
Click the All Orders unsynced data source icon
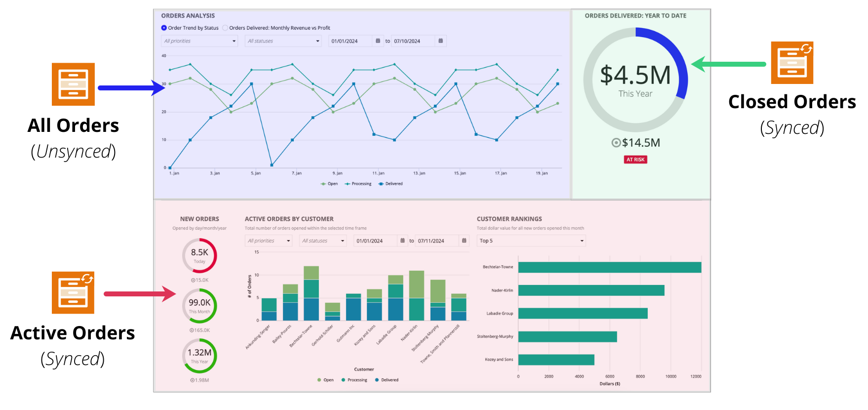point(73,84)
